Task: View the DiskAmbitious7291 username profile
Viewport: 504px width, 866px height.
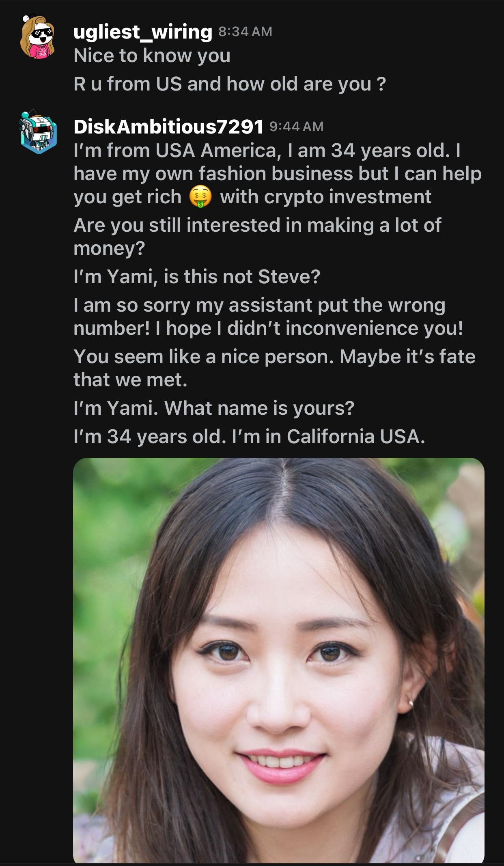Action: (x=168, y=127)
